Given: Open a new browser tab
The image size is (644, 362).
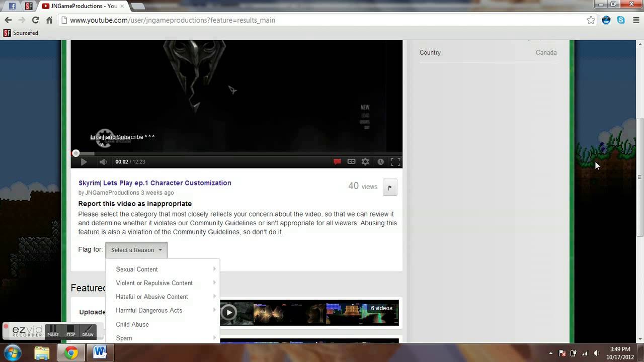Looking at the screenshot, I should pos(137,6).
